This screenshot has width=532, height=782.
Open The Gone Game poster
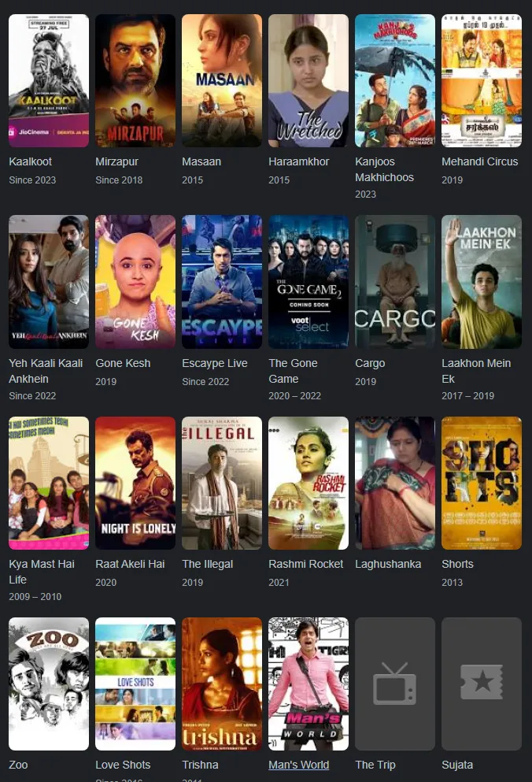click(308, 282)
